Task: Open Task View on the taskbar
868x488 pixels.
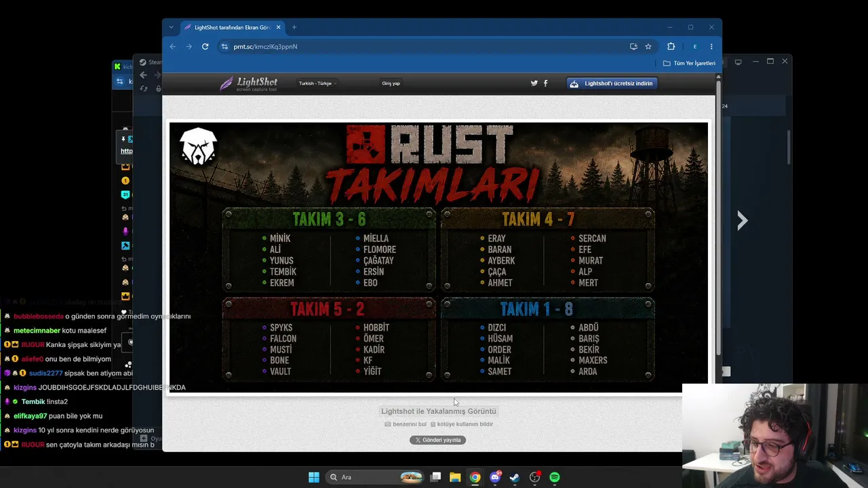Action: pos(436,477)
